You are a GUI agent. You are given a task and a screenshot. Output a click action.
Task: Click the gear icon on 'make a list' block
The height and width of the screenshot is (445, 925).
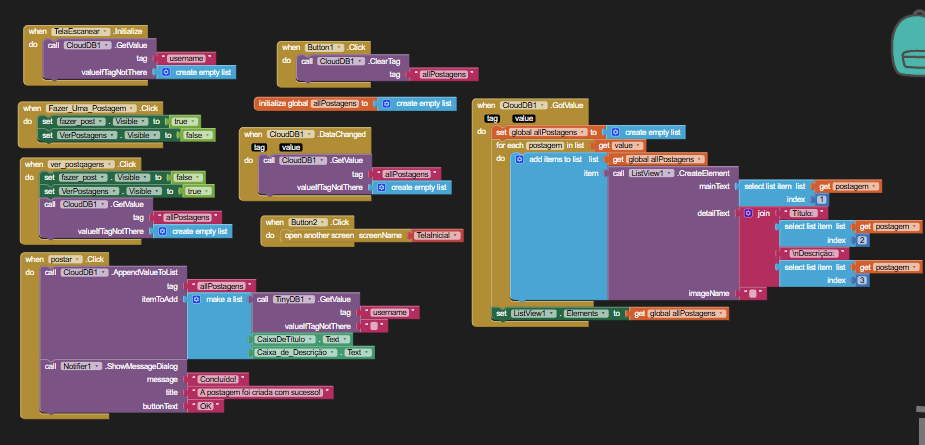197,299
